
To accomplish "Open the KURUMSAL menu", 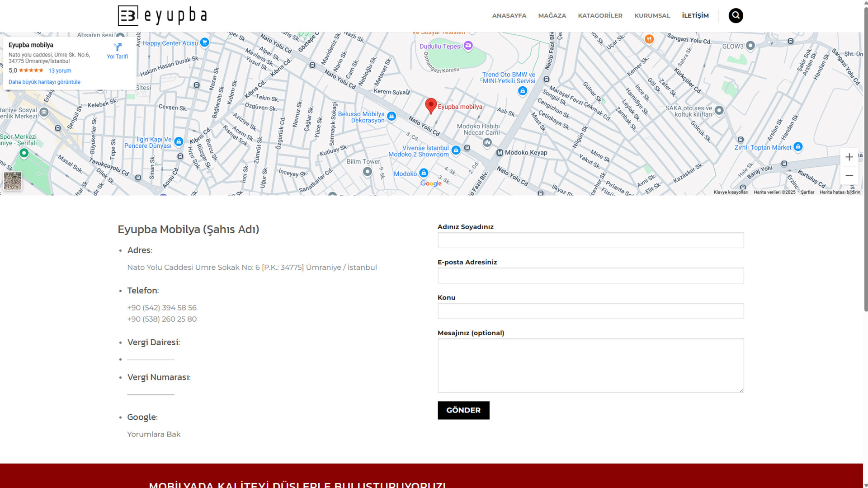I will tap(652, 16).
